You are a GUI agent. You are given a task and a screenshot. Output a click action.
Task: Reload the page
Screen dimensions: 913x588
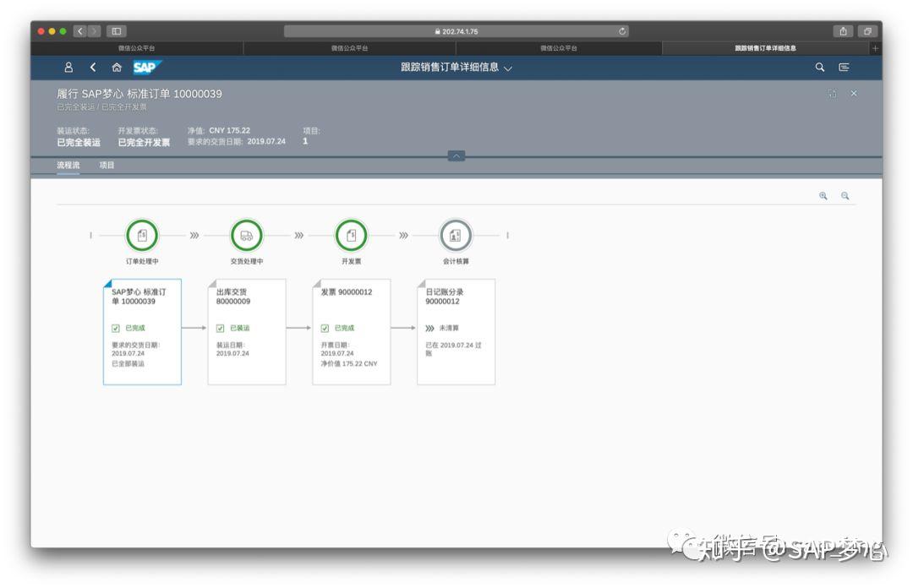622,31
